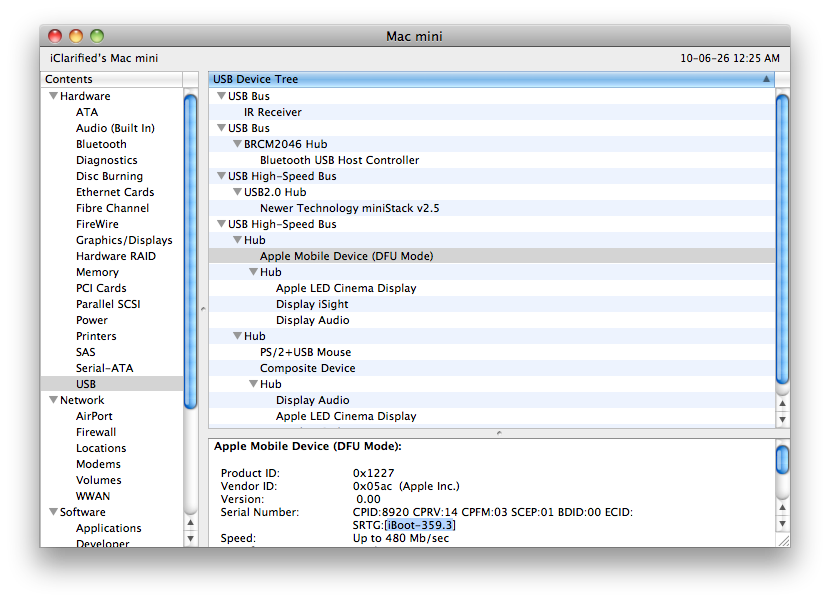This screenshot has height=602, width=830.
Task: Select Applications under Software
Action: pos(108,528)
